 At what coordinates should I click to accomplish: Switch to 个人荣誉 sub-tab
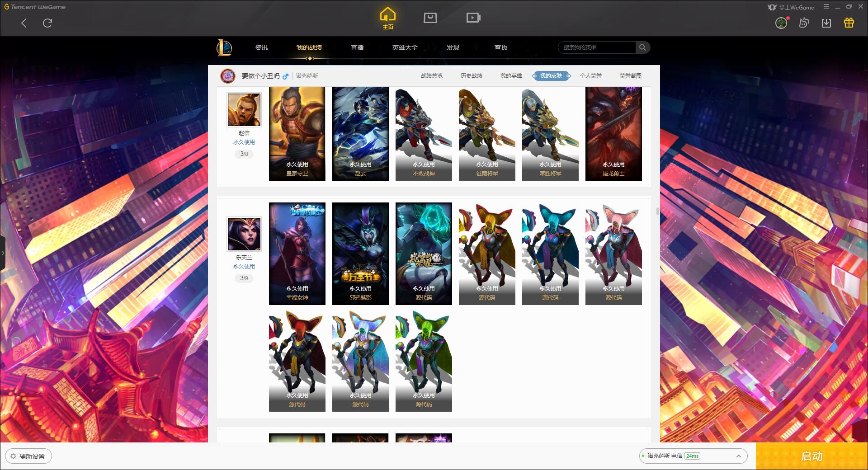click(591, 76)
